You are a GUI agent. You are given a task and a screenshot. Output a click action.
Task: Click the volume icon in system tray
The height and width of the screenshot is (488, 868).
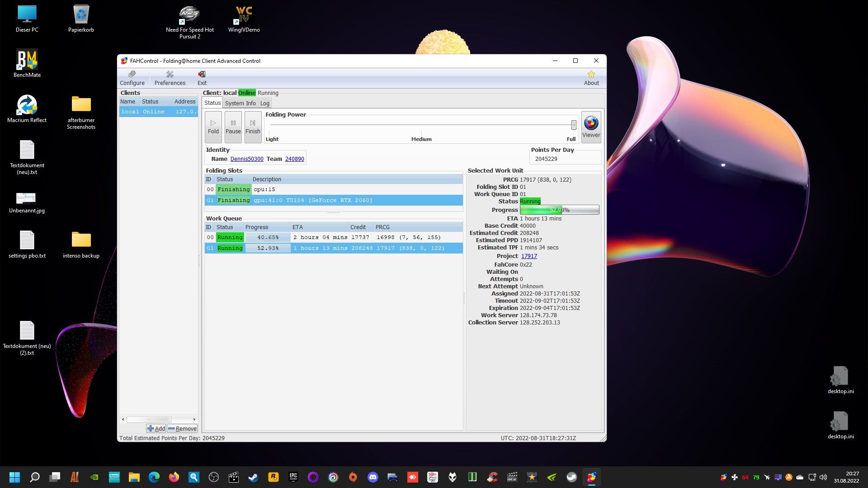823,477
